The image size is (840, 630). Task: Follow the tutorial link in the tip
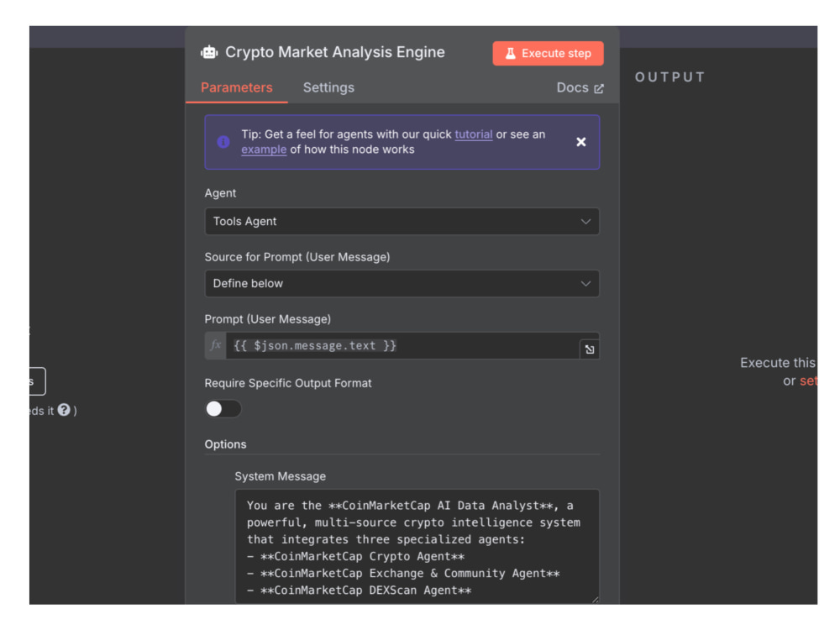(x=473, y=134)
